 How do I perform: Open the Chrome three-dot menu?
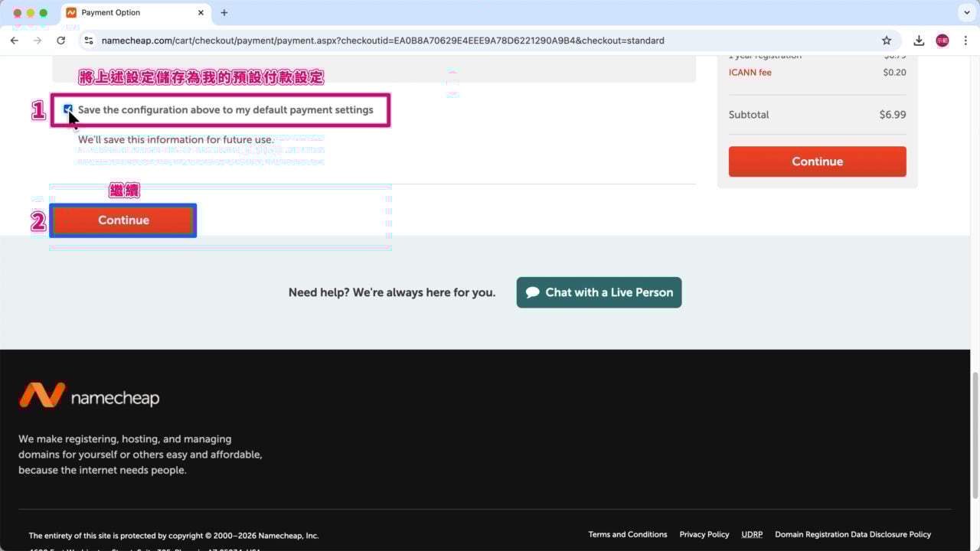click(965, 41)
